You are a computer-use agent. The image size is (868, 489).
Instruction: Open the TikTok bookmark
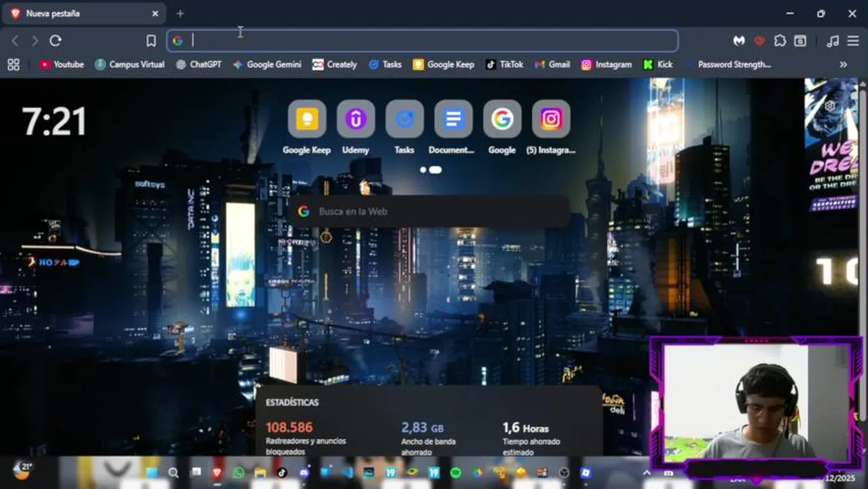tap(505, 65)
